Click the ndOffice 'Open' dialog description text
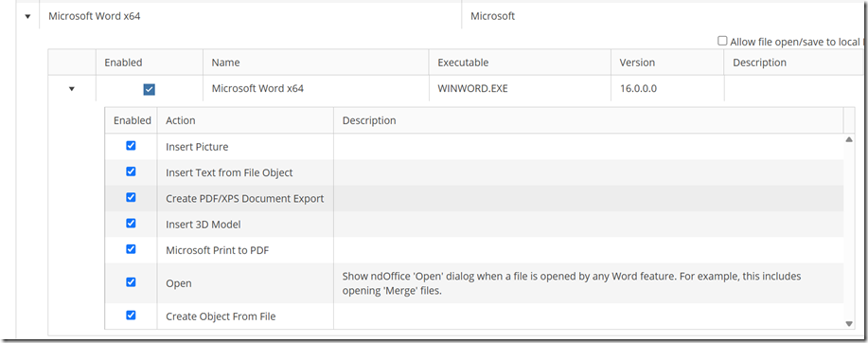The image size is (868, 343). (x=572, y=283)
